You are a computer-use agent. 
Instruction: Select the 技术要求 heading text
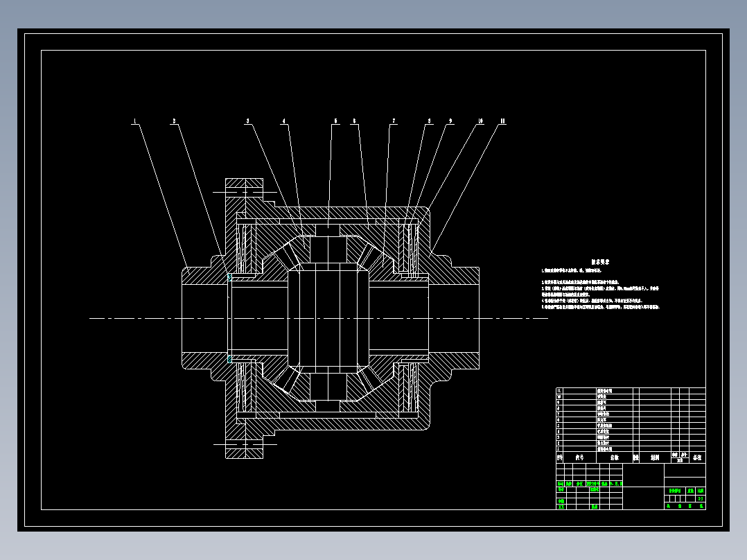point(600,262)
